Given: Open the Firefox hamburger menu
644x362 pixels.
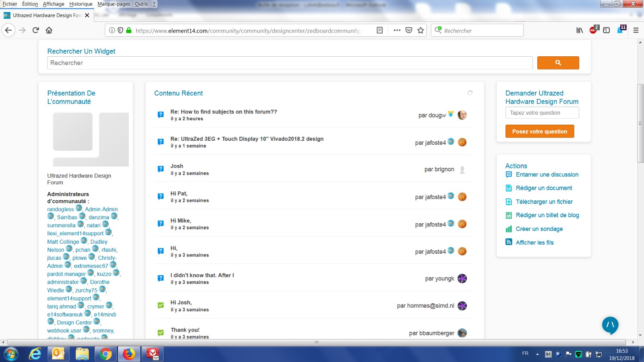Looking at the screenshot, I should (636, 30).
